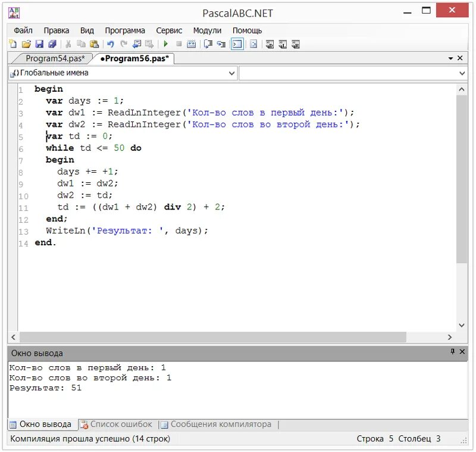Click the 'Строка 5' status bar indicator
This screenshot has height=452, width=476.
click(x=375, y=439)
